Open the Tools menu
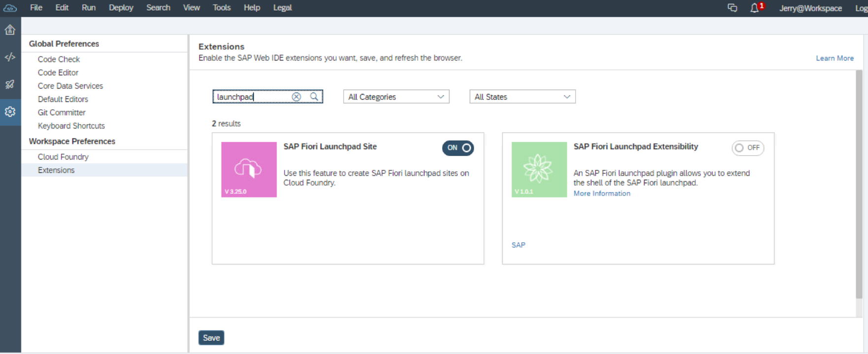 coord(222,8)
